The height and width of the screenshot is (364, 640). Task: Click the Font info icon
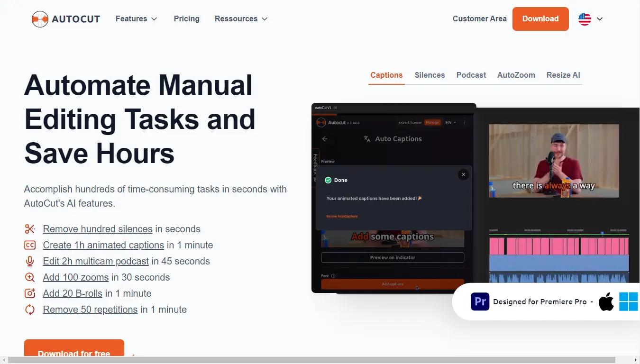(333, 276)
